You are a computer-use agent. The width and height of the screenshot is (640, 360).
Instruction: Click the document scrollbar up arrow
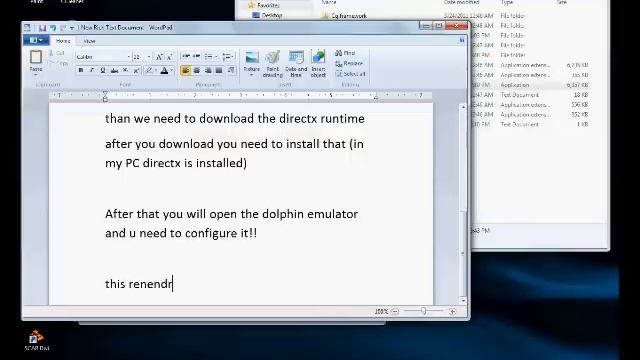point(463,107)
